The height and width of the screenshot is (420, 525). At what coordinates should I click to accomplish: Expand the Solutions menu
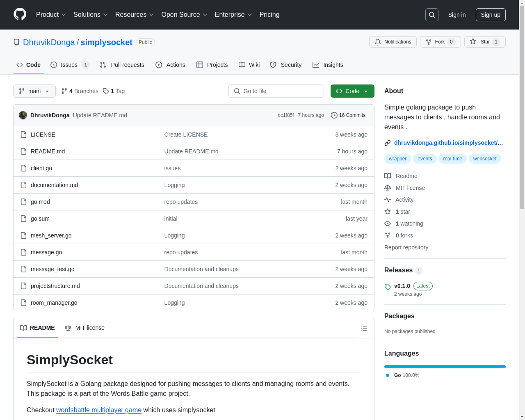pyautogui.click(x=90, y=15)
